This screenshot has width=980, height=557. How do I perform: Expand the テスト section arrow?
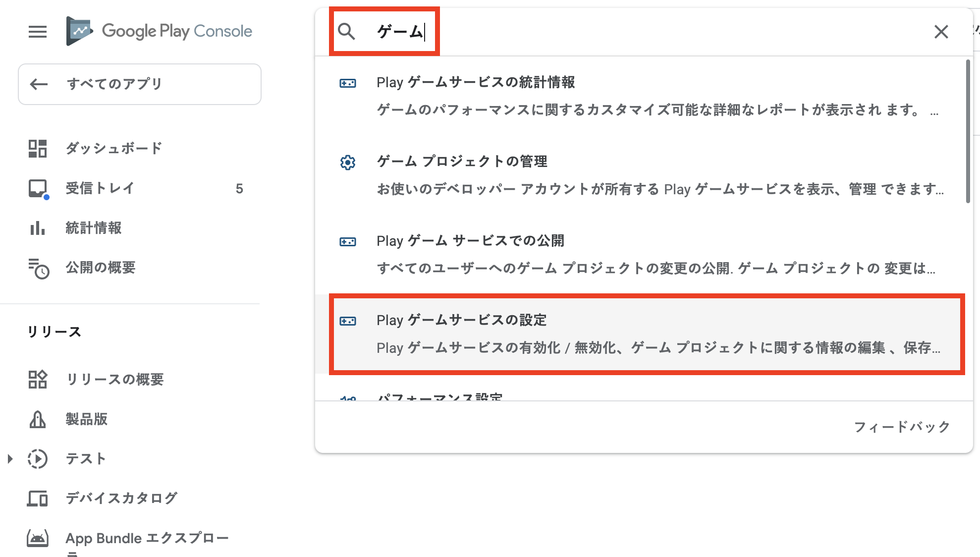(10, 459)
